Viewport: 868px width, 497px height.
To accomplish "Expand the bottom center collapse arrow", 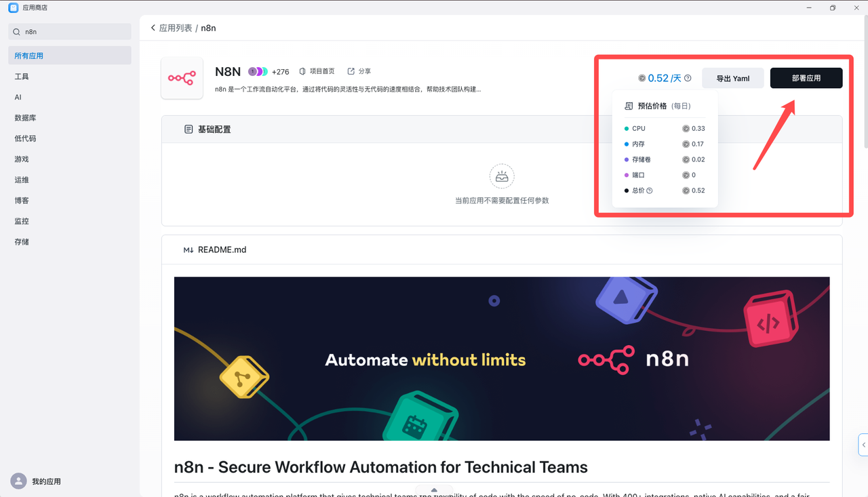I will click(434, 490).
